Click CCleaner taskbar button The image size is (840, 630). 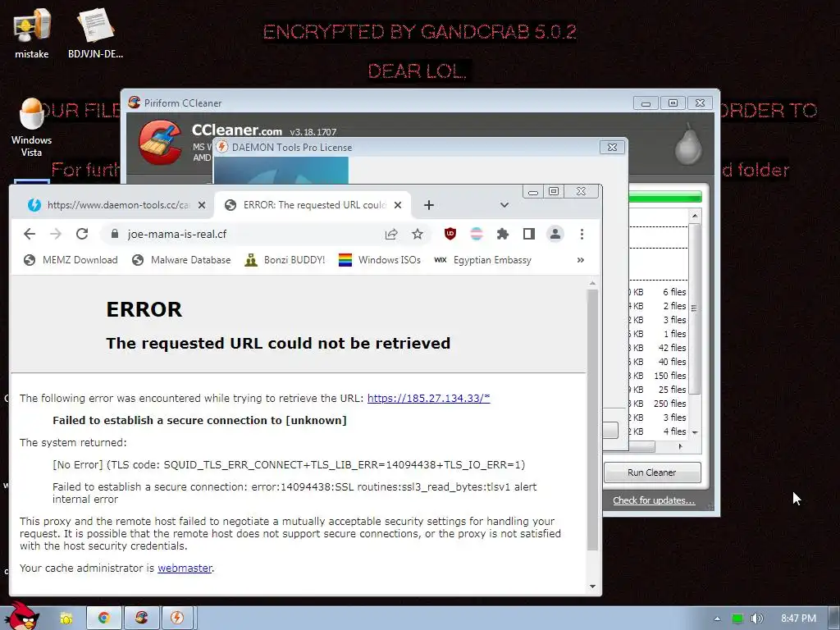tap(141, 618)
